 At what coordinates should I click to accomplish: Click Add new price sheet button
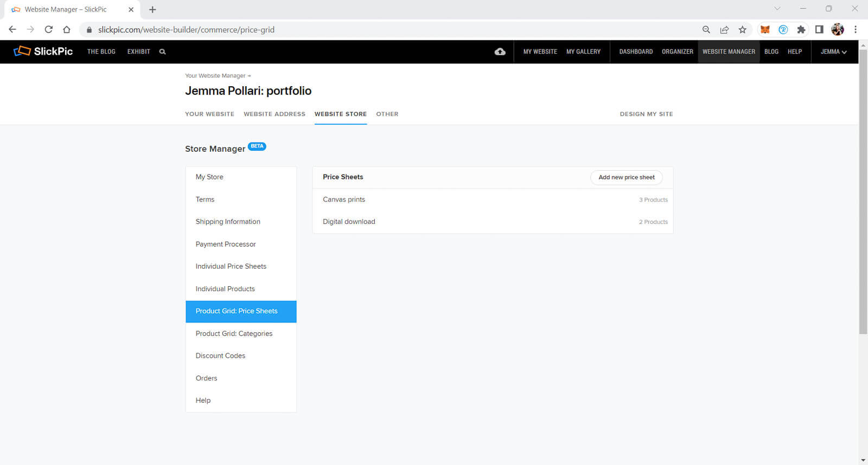(626, 177)
